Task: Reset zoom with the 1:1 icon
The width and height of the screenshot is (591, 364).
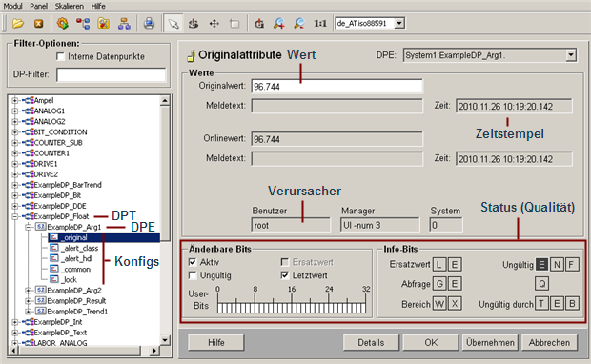Action: tap(320, 24)
